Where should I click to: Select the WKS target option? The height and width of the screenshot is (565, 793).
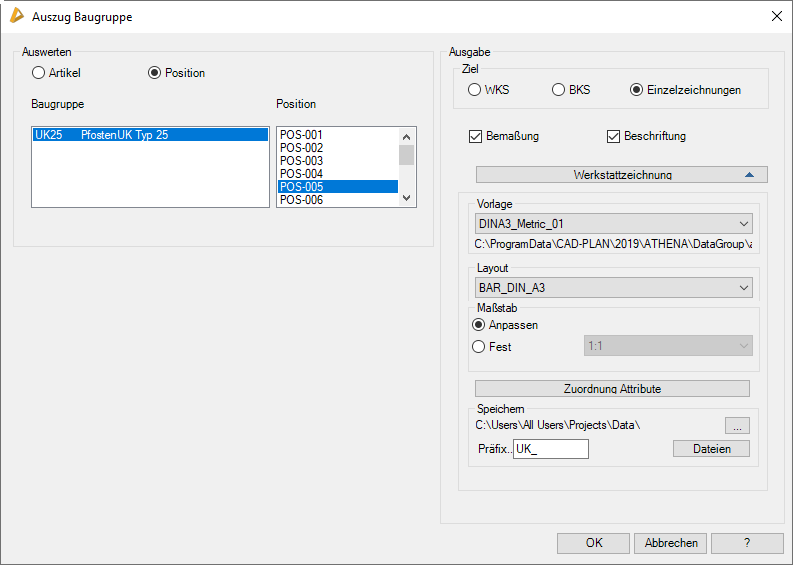click(475, 90)
